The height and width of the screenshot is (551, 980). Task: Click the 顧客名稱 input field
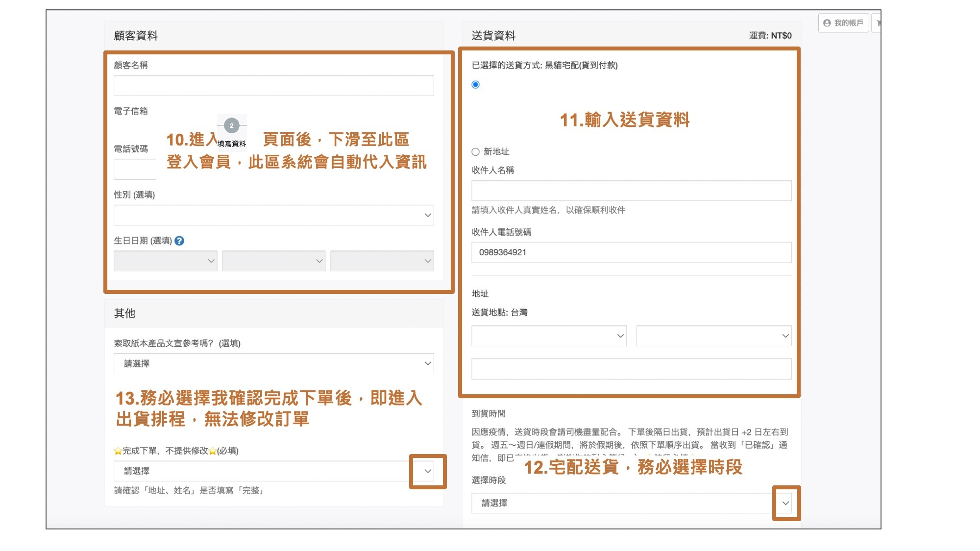point(274,86)
